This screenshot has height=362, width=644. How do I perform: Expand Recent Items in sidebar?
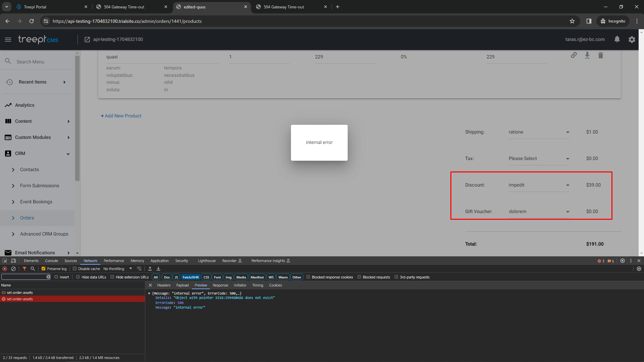pos(64,82)
